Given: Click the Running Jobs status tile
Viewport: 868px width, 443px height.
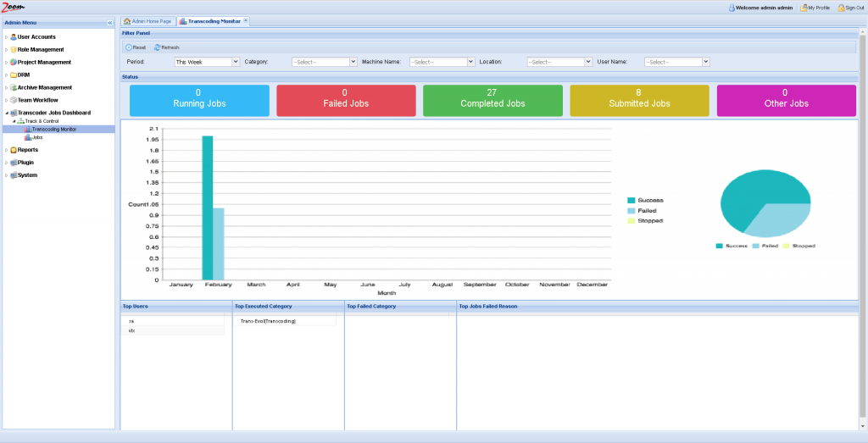Looking at the screenshot, I should click(199, 100).
